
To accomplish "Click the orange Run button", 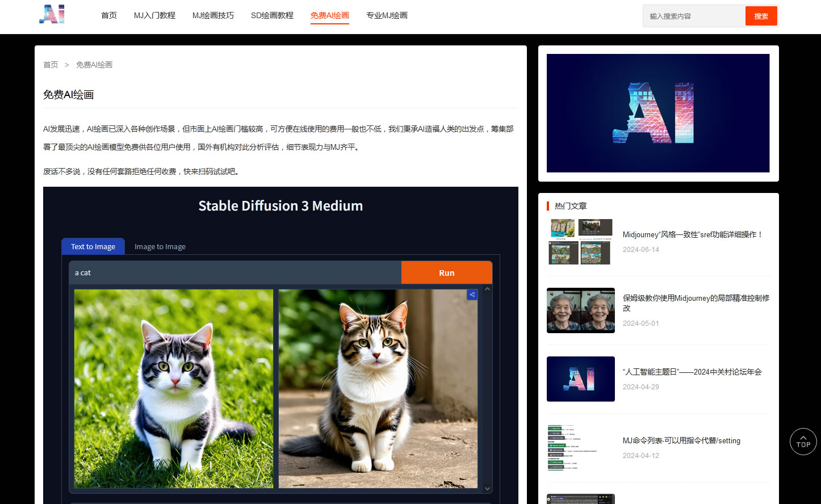I will tap(447, 272).
